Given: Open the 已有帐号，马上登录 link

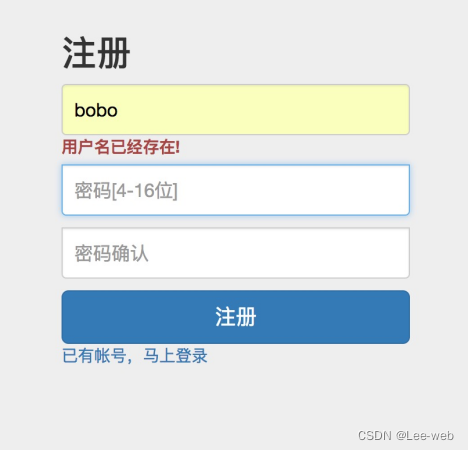Looking at the screenshot, I should [135, 356].
